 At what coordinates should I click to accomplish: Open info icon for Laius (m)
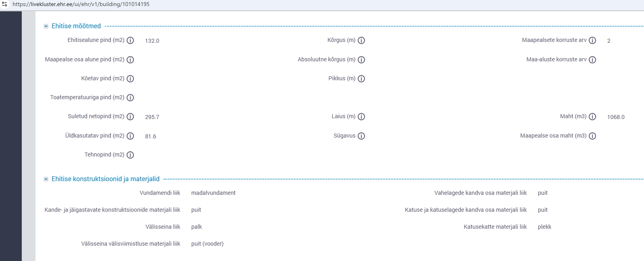361,117
